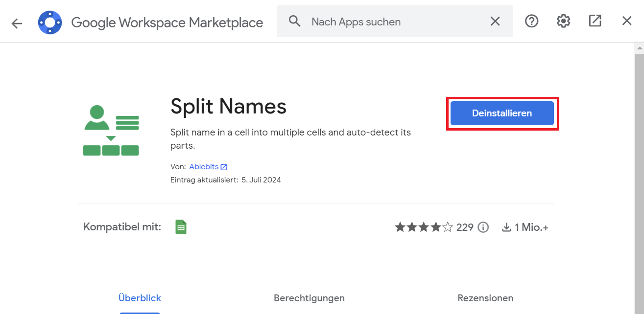Screen dimensions: 644x314
Task: Open the help question mark icon
Action: point(531,21)
